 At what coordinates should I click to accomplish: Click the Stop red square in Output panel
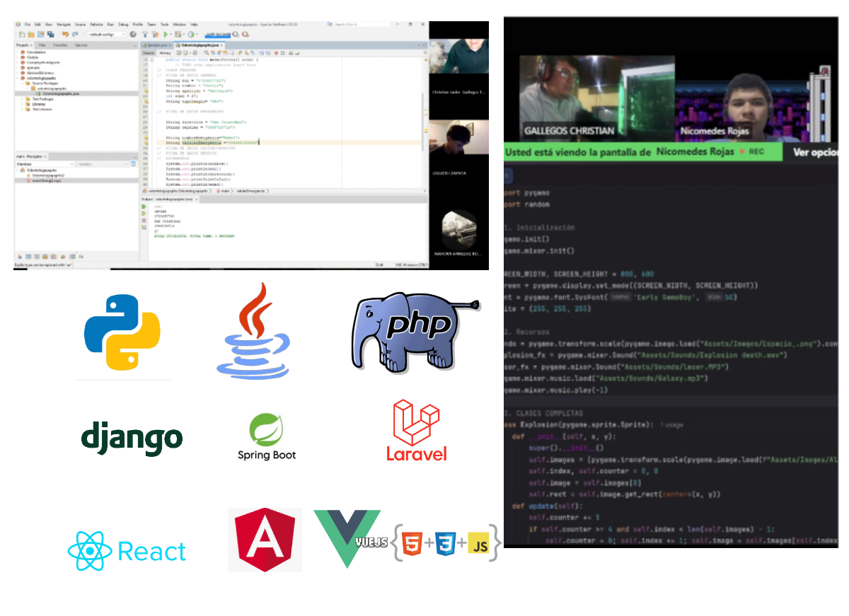(x=144, y=221)
